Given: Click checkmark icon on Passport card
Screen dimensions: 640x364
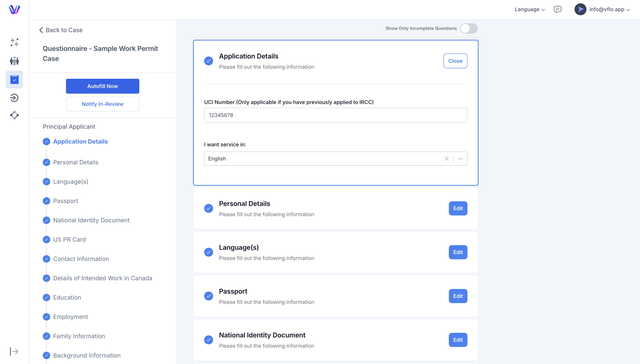Looking at the screenshot, I should coord(208,296).
